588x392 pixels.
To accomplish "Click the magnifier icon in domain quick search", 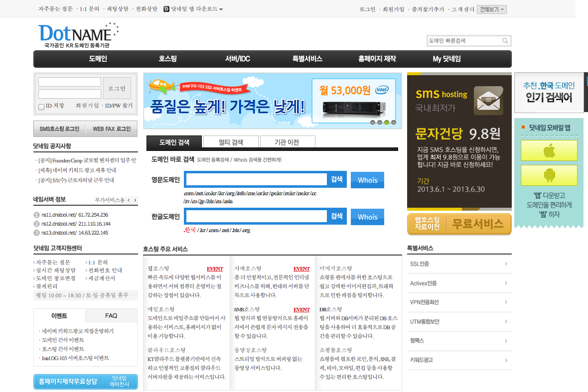I will click(505, 41).
